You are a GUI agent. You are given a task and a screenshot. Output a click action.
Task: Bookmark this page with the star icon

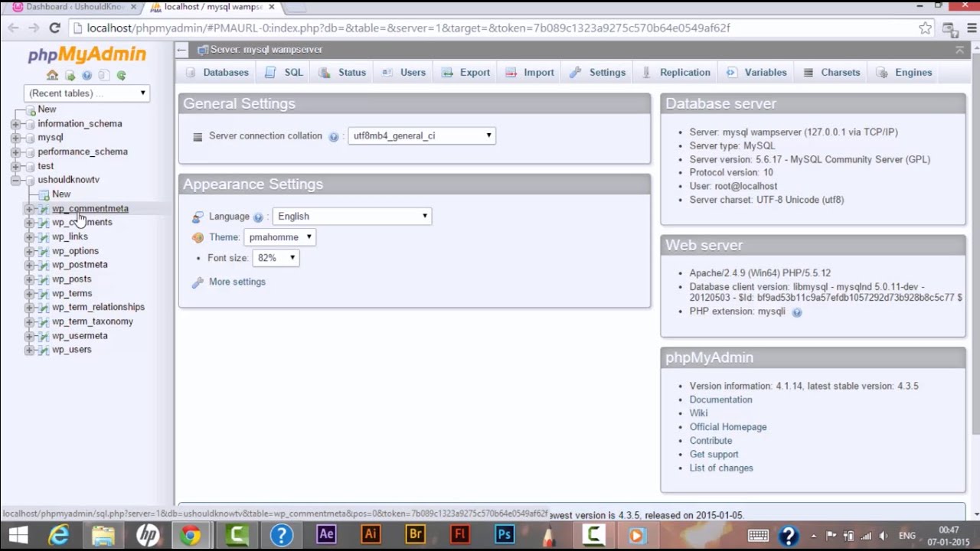(925, 28)
